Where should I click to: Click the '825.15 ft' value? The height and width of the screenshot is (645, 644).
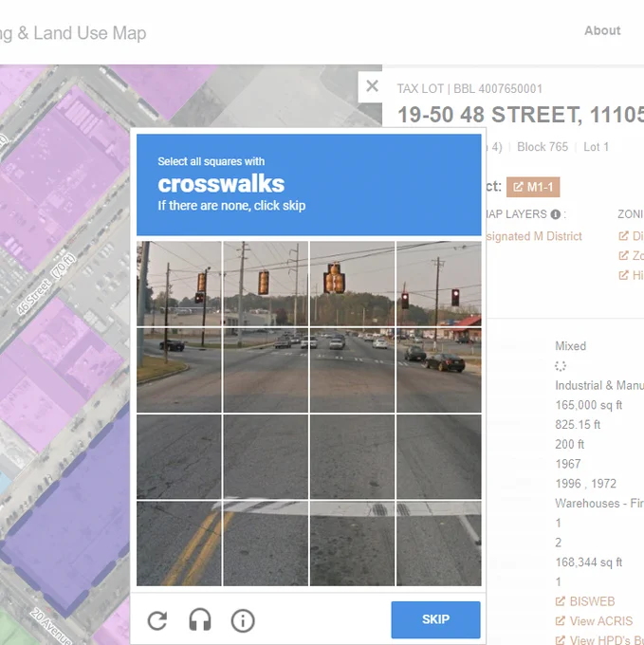(x=578, y=425)
